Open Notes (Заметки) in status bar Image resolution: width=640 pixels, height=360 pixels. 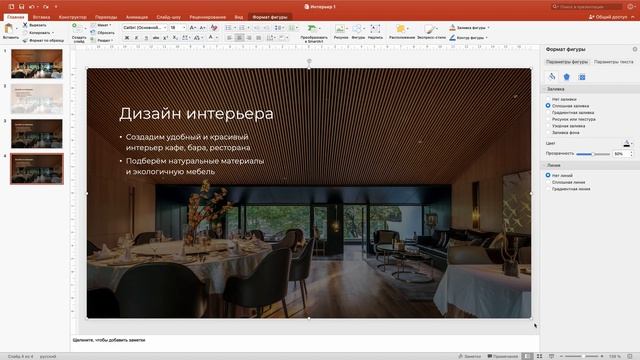(x=469, y=356)
